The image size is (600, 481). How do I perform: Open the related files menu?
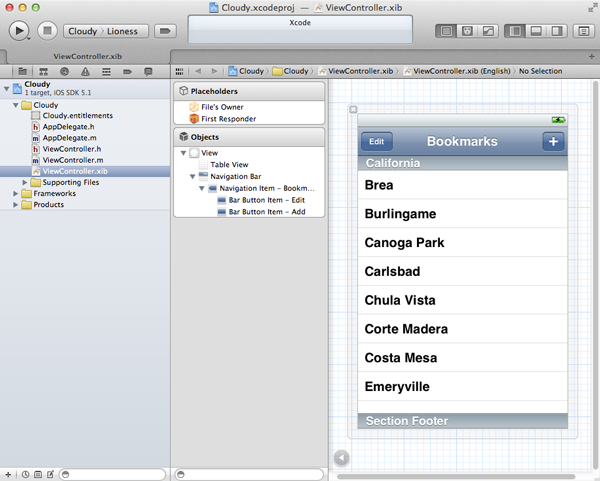click(x=179, y=71)
